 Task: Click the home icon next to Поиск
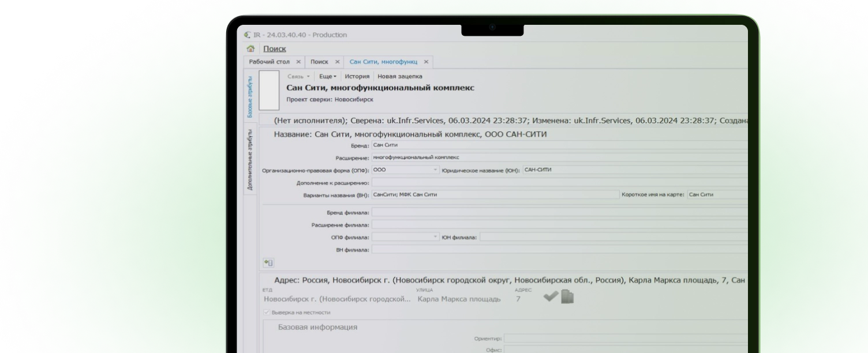click(250, 49)
